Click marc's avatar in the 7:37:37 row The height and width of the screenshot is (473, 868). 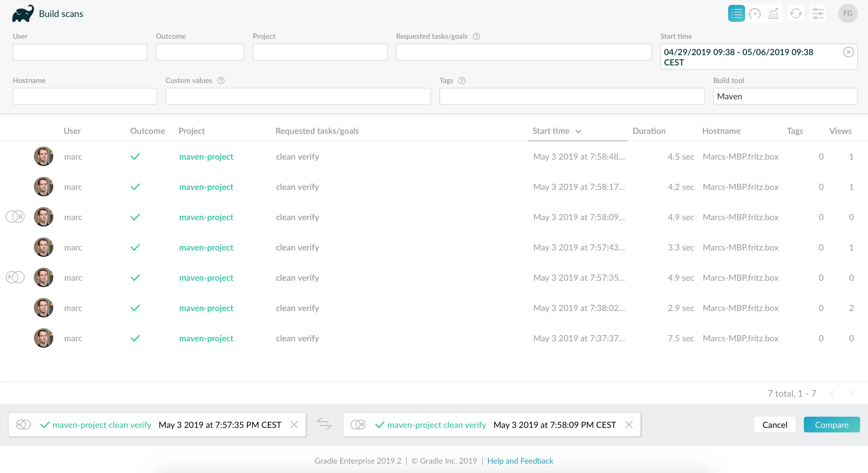[44, 338]
